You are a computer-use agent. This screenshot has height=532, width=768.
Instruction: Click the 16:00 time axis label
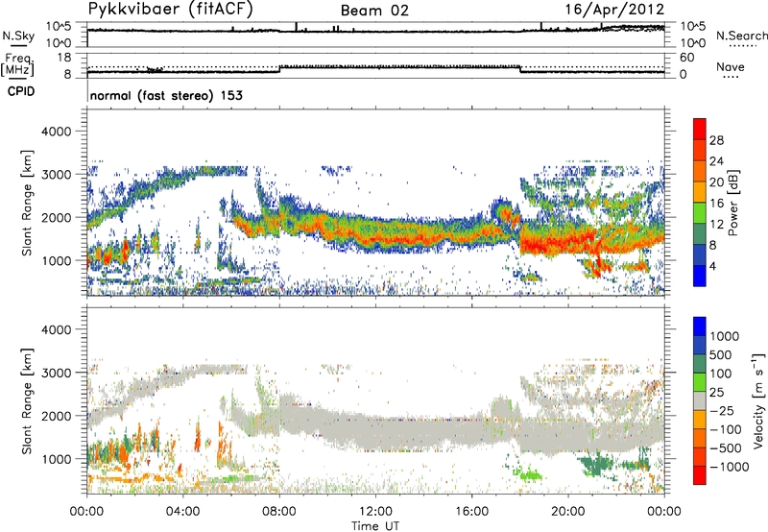pyautogui.click(x=471, y=512)
